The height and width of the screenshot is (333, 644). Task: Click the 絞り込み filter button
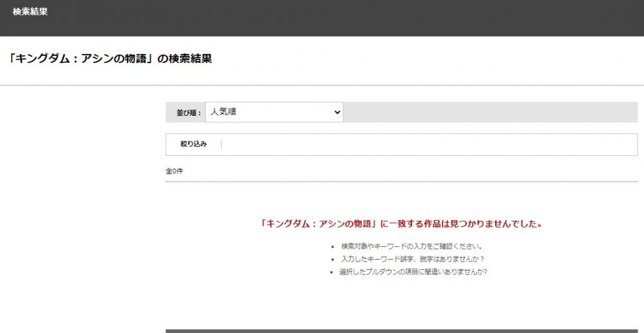[x=193, y=144]
